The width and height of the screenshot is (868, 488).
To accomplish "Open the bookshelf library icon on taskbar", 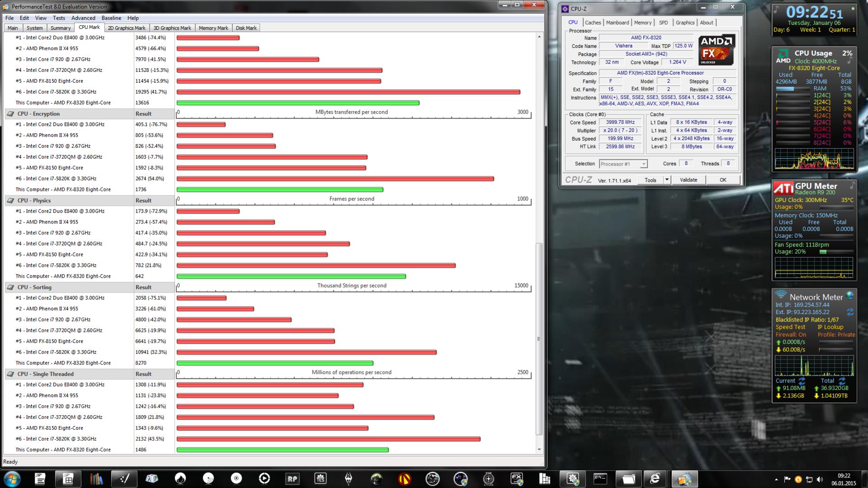I will (x=96, y=479).
